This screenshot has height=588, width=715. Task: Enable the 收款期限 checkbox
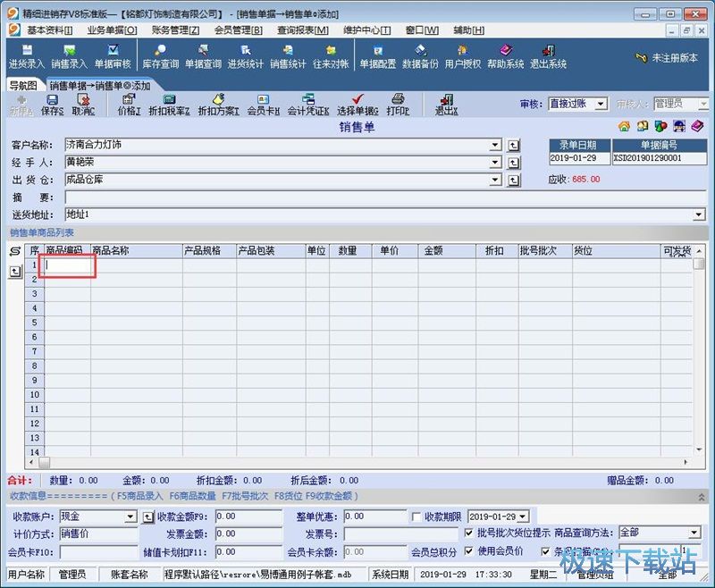[416, 516]
